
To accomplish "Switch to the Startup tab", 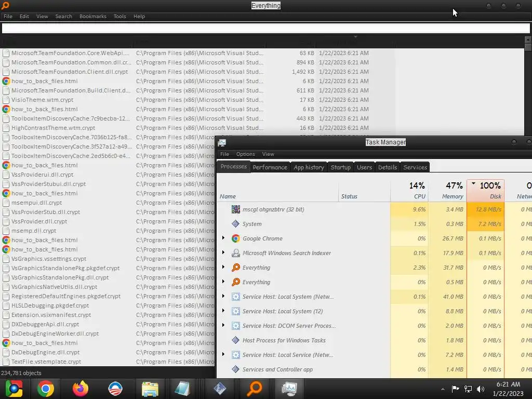I will (341, 167).
